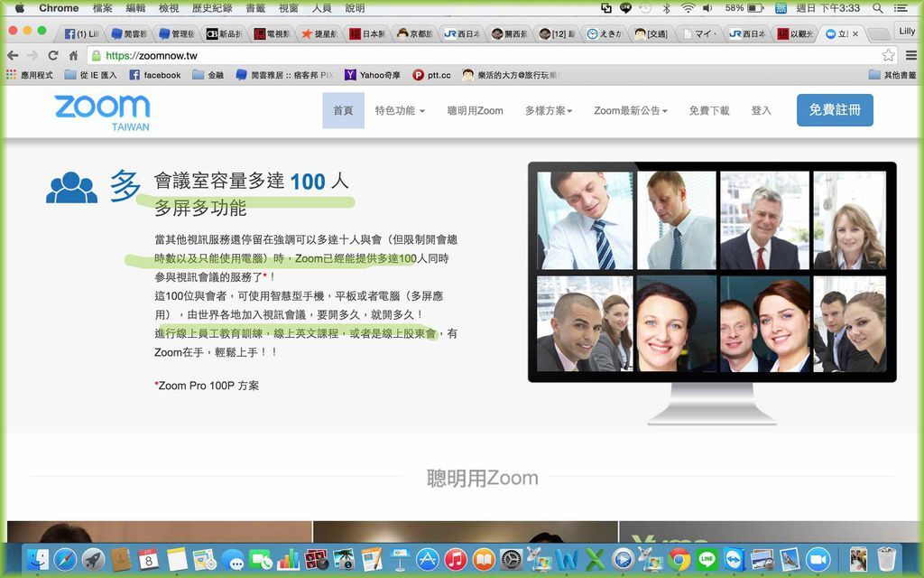Open the Trash in the Dock

(x=886, y=558)
